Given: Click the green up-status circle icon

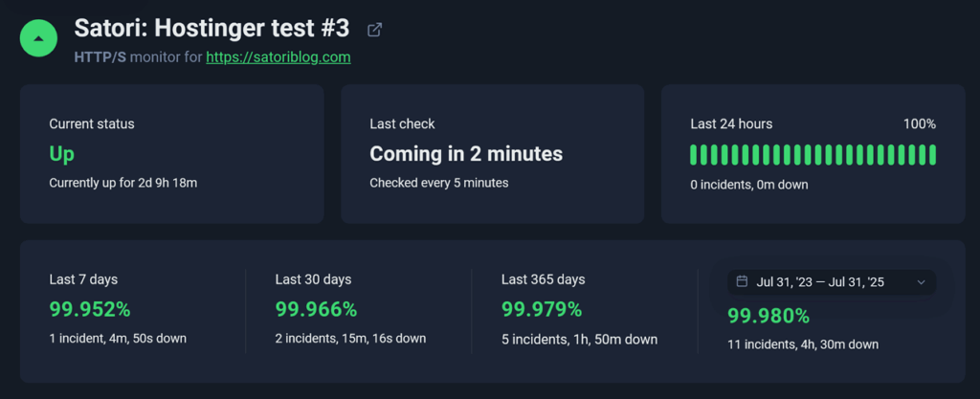Looking at the screenshot, I should point(38,38).
